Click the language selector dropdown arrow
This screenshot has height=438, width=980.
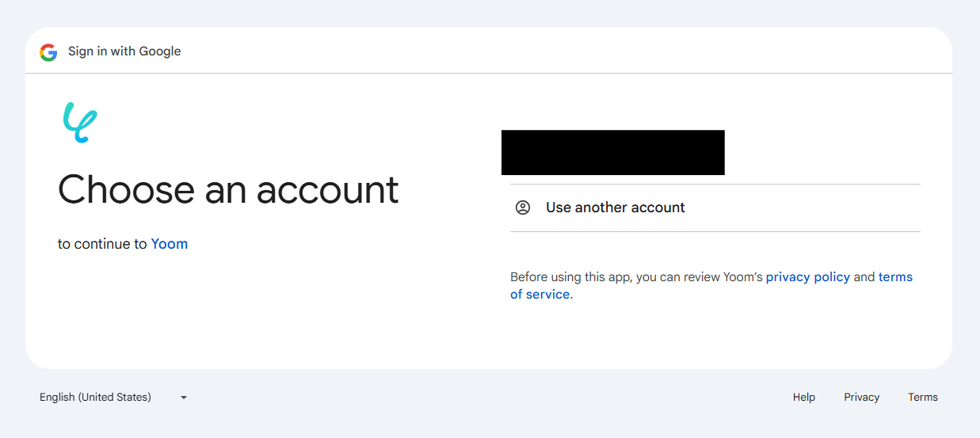pyautogui.click(x=184, y=398)
